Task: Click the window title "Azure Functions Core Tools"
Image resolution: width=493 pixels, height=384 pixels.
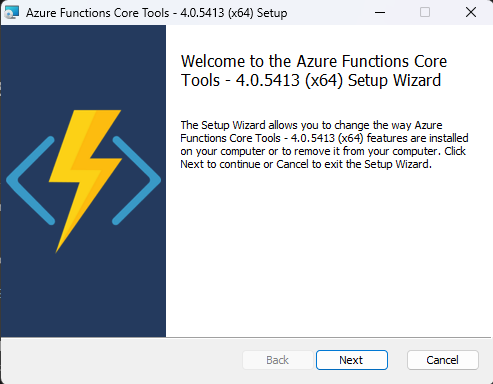Action: (x=157, y=13)
